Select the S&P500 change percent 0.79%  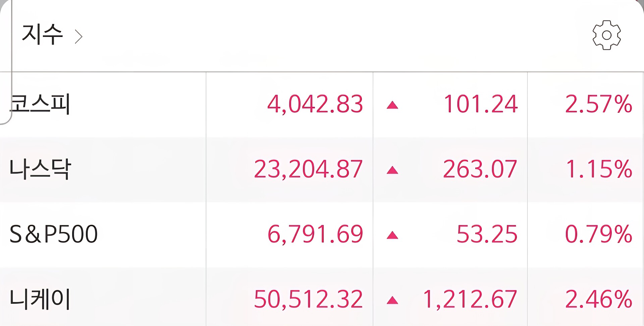point(598,234)
